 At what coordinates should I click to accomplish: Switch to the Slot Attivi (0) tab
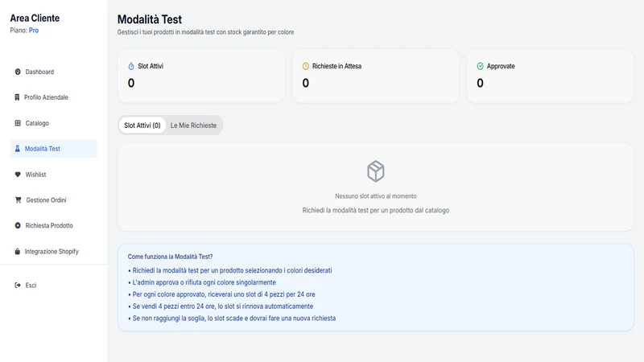pos(142,125)
